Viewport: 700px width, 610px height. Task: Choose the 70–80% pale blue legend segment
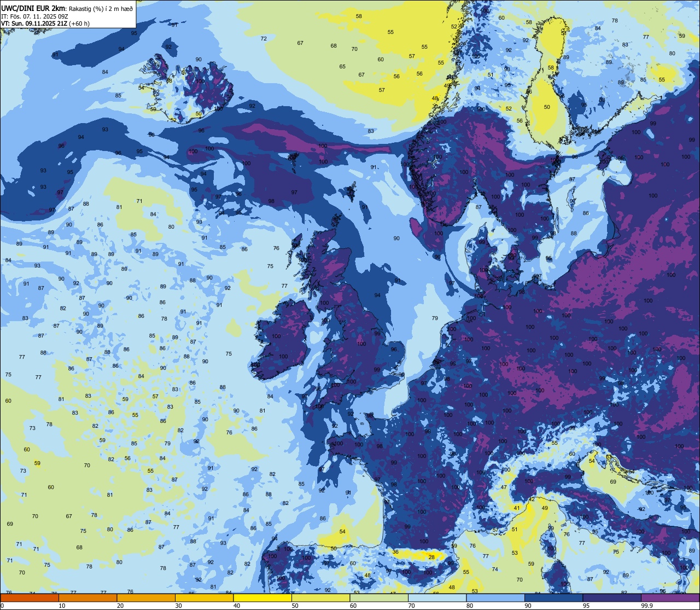437,597
